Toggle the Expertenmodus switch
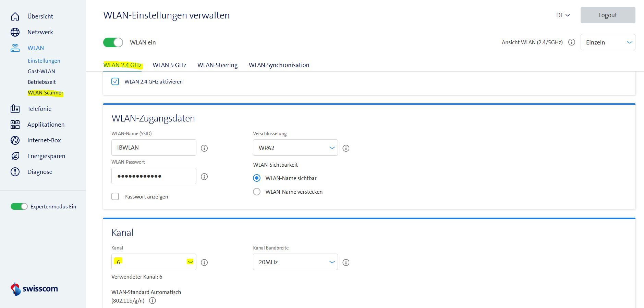The image size is (644, 308). 19,206
